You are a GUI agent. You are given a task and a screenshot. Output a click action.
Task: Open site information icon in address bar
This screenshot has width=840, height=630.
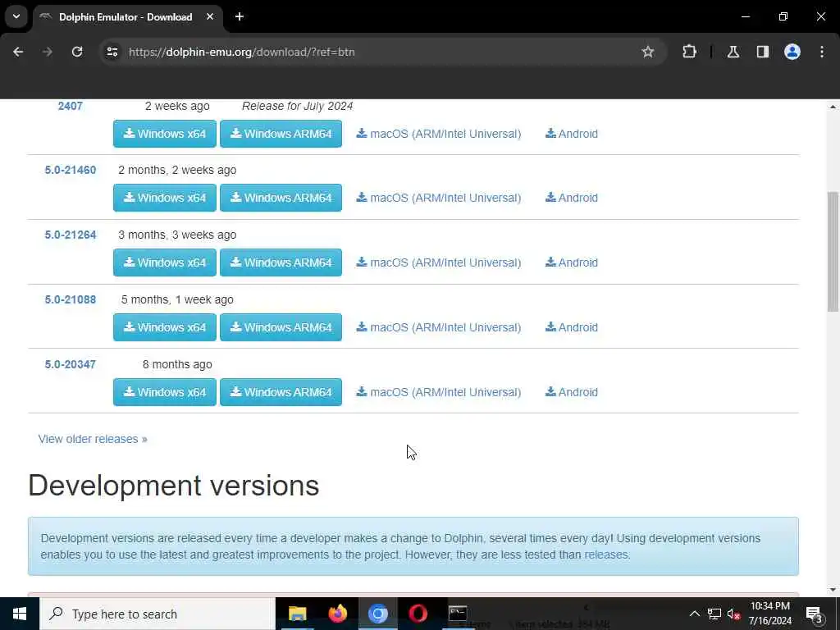(x=112, y=52)
